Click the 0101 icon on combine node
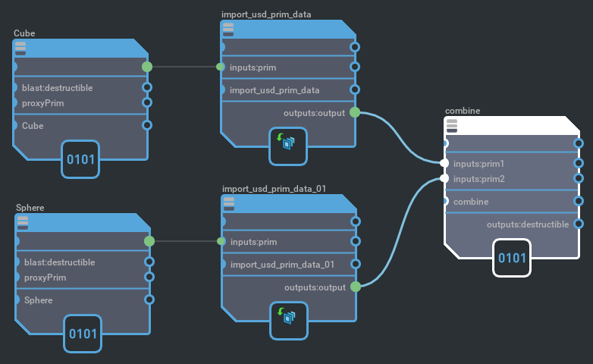This screenshot has height=364, width=593. (513, 258)
